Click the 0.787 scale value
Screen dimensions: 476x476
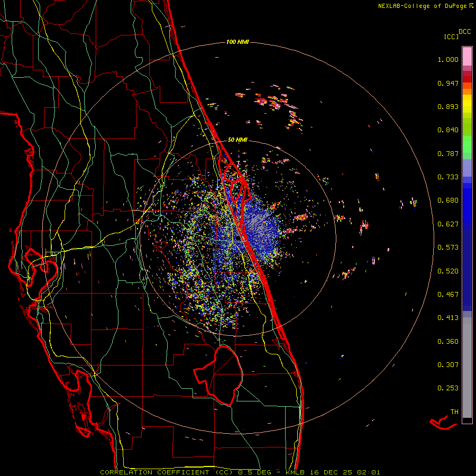click(x=448, y=153)
